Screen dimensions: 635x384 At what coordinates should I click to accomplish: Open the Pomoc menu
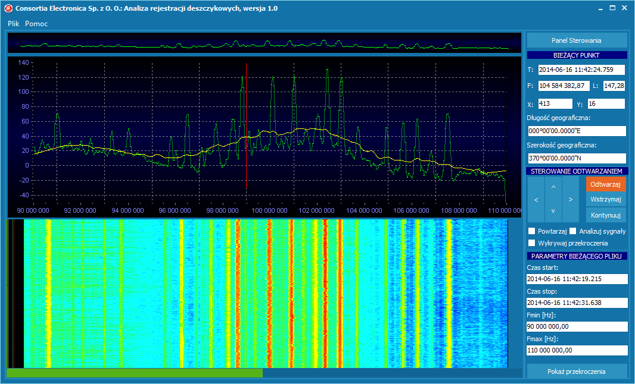36,23
